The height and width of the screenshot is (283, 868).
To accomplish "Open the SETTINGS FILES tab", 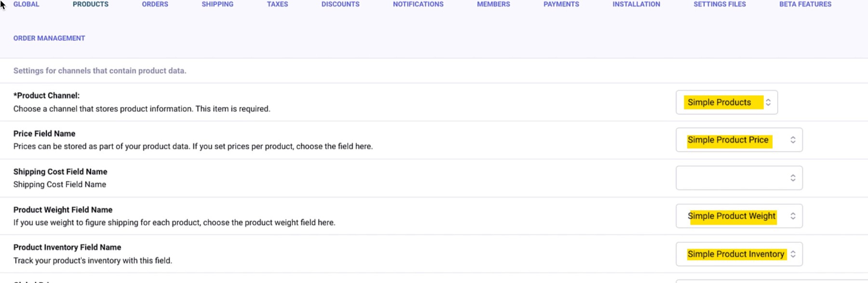I will point(719,4).
